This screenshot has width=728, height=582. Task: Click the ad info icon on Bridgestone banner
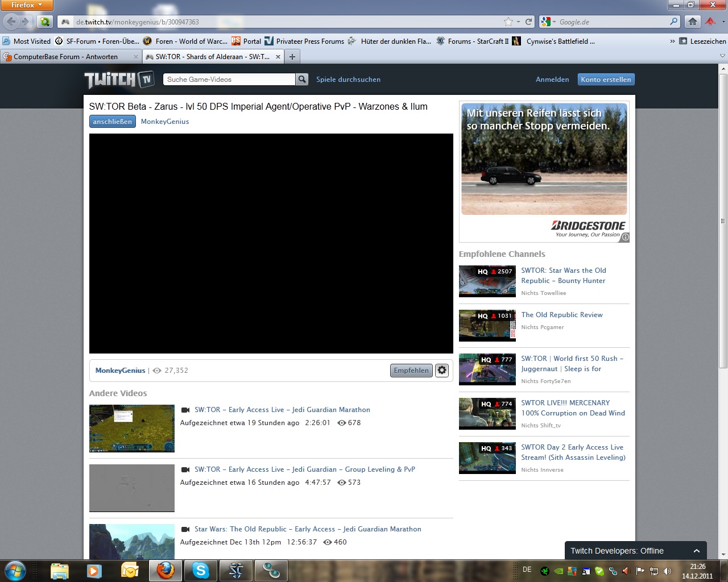[x=625, y=237]
